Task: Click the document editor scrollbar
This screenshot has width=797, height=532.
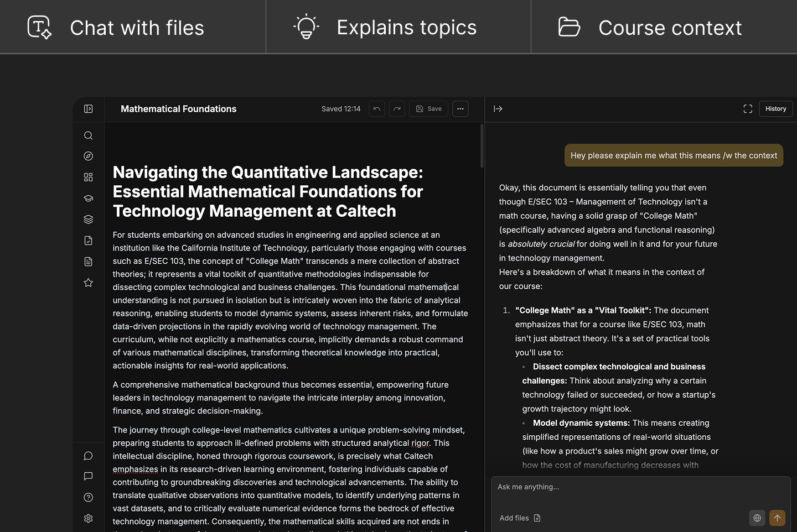Action: [482, 146]
